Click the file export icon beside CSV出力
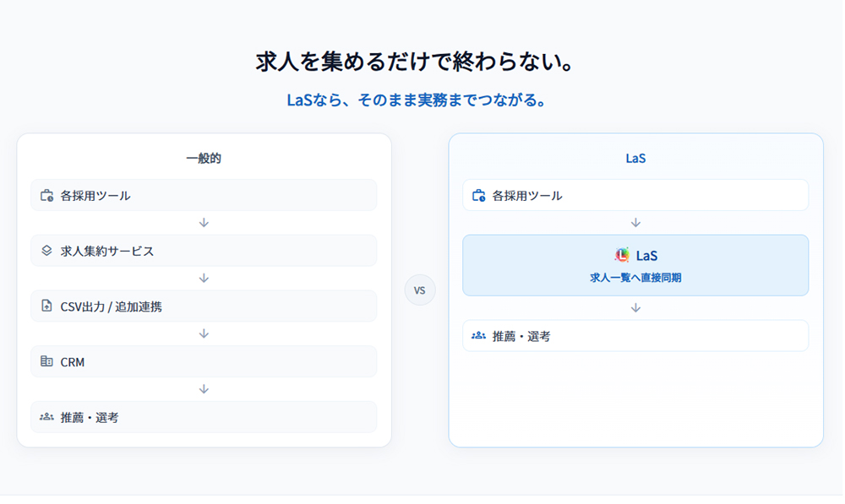845x504 pixels. pos(46,306)
